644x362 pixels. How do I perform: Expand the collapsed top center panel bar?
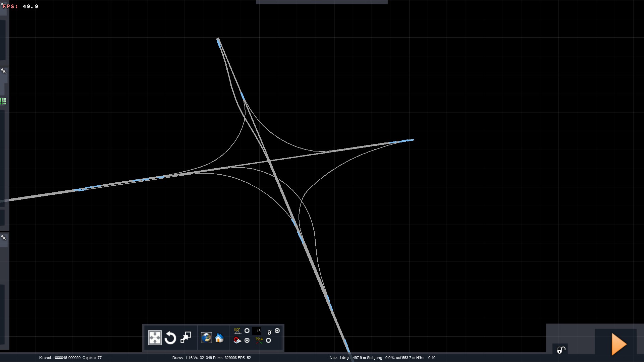[321, 2]
